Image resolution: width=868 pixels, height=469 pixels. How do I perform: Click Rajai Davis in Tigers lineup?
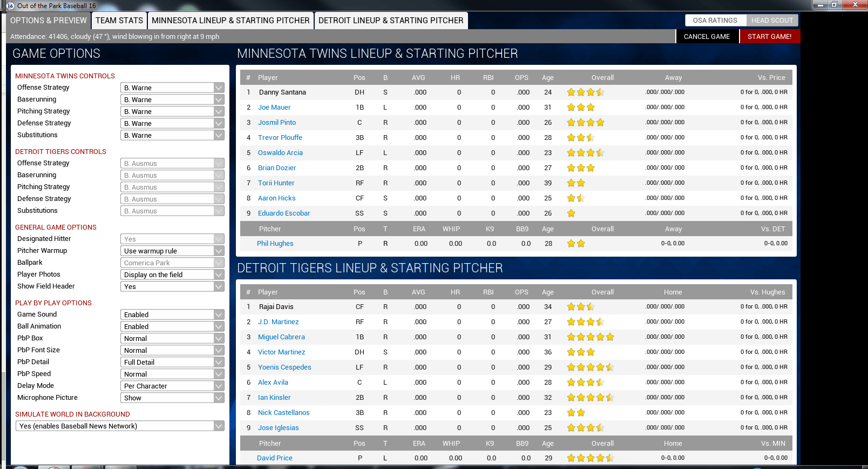(276, 307)
